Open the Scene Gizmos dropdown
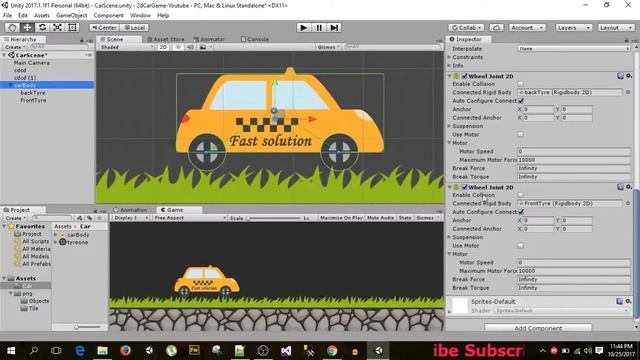Screen dimensions: 640x360 click(329, 47)
